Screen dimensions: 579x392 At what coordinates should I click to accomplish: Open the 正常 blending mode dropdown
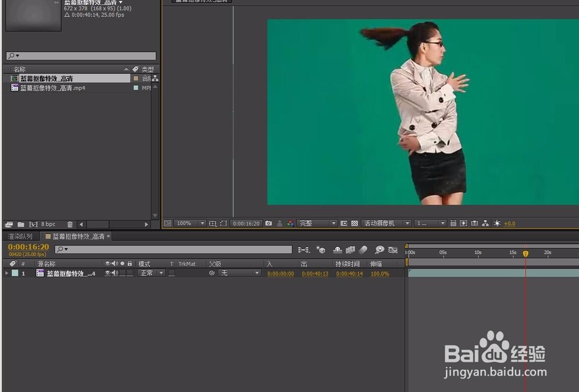(151, 273)
